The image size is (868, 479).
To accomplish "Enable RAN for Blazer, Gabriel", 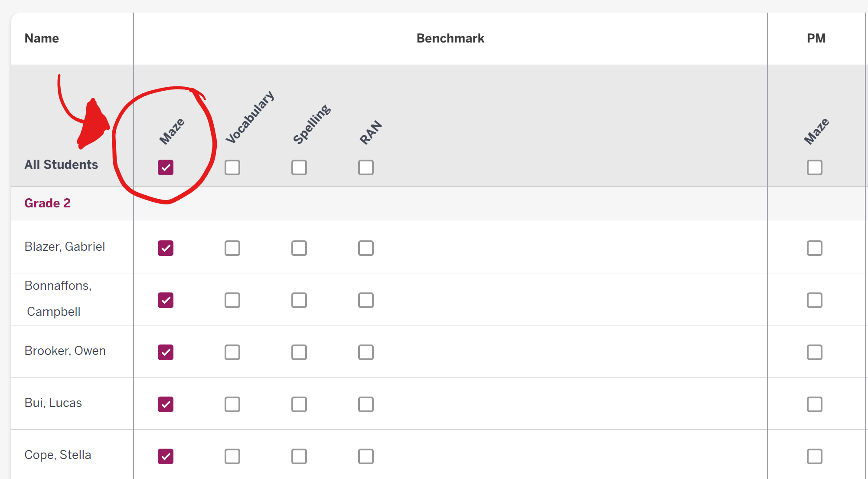I will coord(365,248).
